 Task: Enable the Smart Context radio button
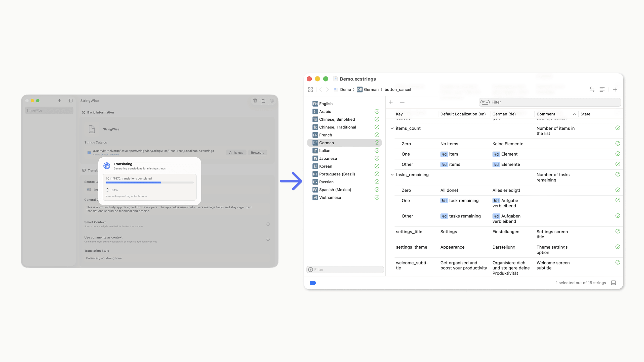(268, 224)
